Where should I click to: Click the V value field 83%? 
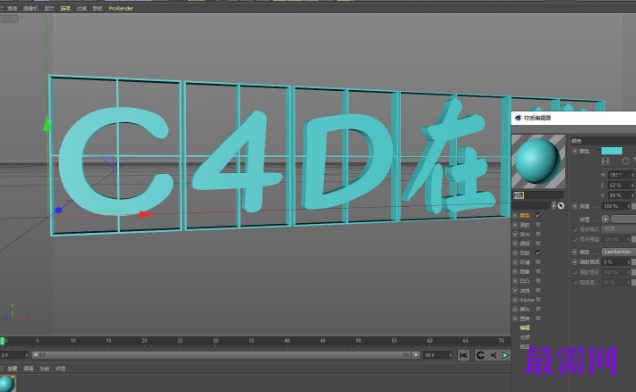pos(621,195)
